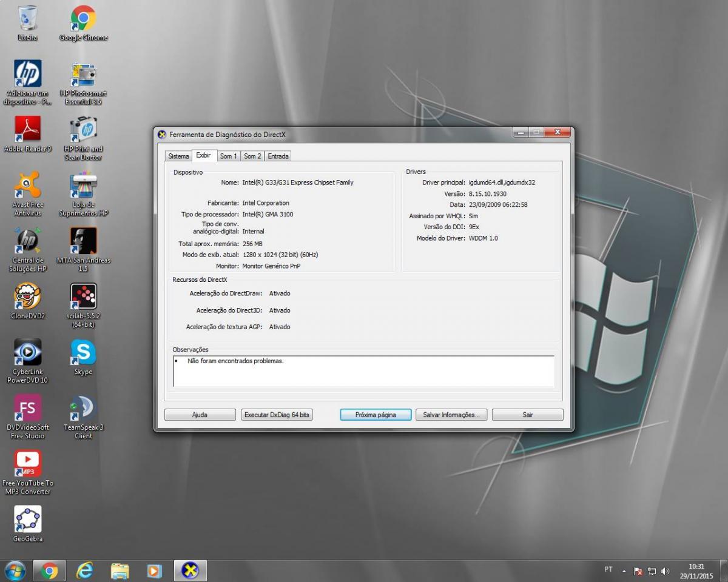Select the Google Chrome desktop shortcut

tap(83, 23)
